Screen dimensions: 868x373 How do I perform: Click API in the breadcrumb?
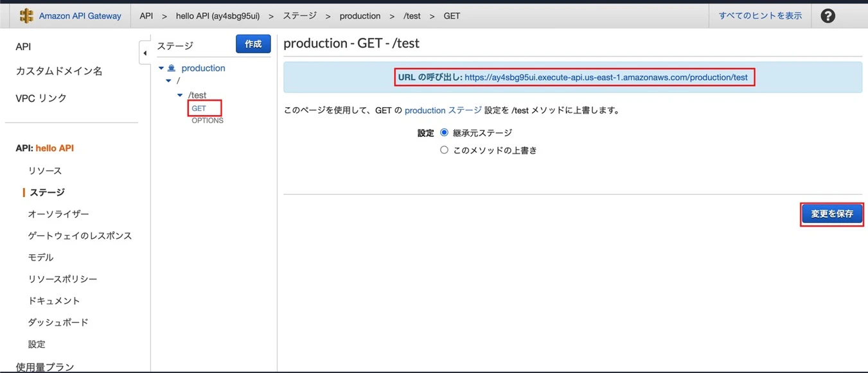coord(146,16)
